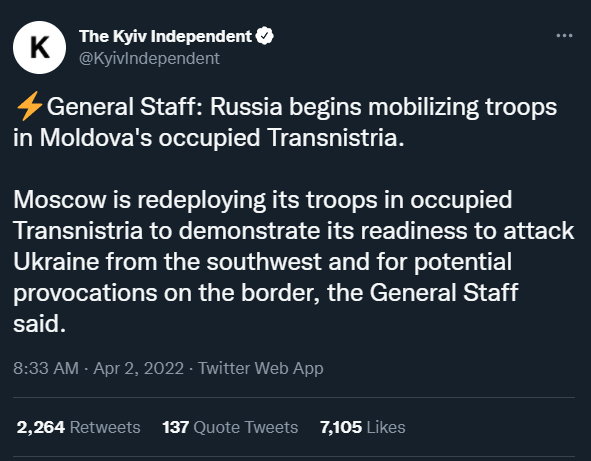Open the three-dot more options menu
The image size is (591, 461).
[x=564, y=36]
